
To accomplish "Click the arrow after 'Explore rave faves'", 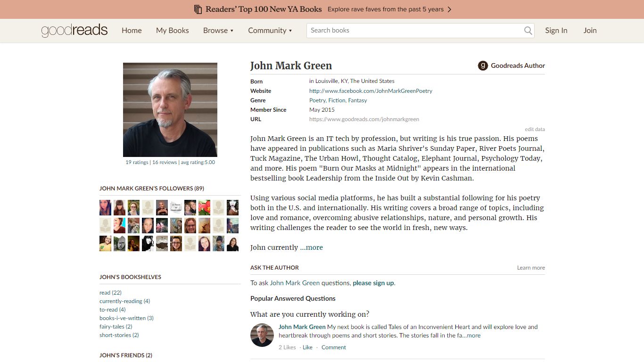I will click(449, 9).
